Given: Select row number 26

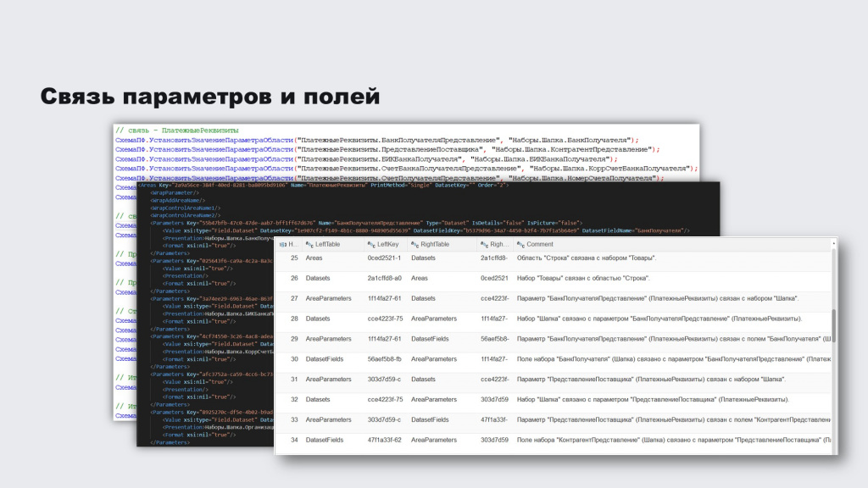Looking at the screenshot, I should pyautogui.click(x=294, y=278).
